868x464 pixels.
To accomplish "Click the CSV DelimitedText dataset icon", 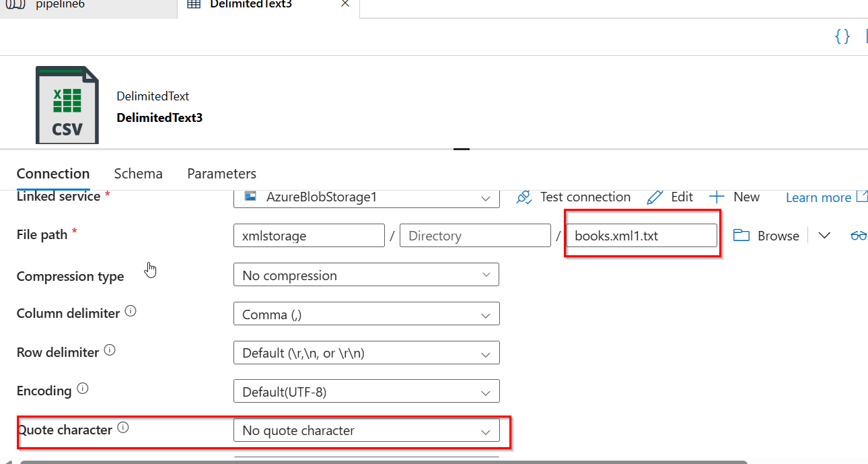I will (67, 104).
